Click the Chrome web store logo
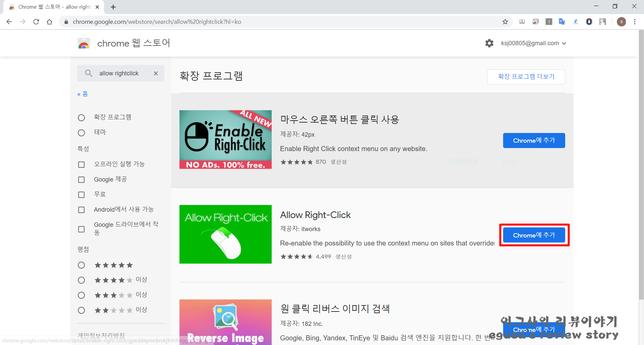 (x=84, y=44)
